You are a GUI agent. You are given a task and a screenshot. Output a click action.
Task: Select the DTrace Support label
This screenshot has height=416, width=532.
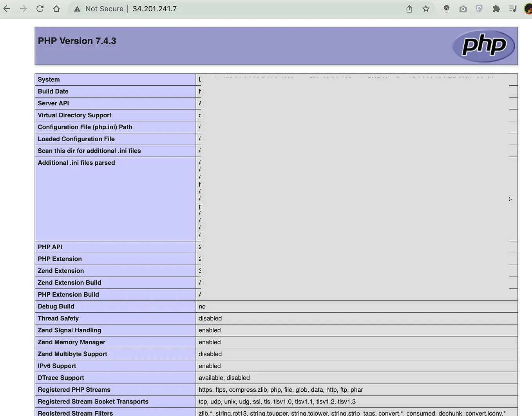tap(61, 378)
